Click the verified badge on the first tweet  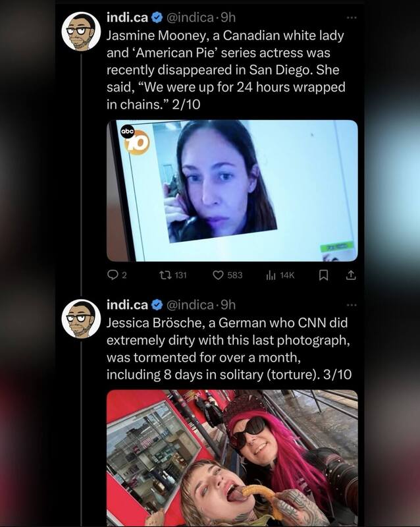point(157,18)
